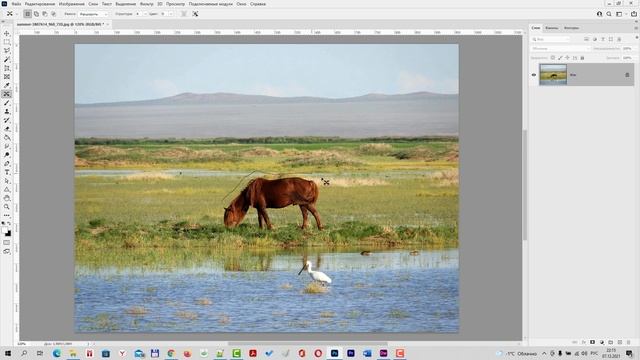This screenshot has width=640, height=360.
Task: Click the background color swatch
Action: [9, 234]
